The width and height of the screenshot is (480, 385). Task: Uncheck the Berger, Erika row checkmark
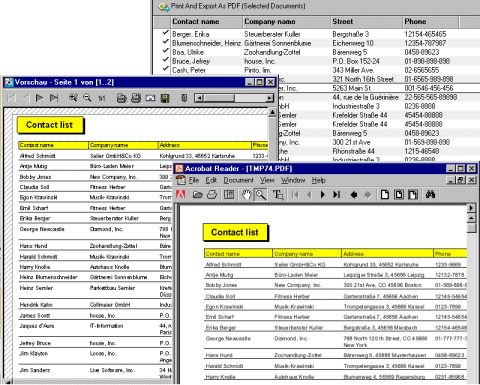(165, 33)
